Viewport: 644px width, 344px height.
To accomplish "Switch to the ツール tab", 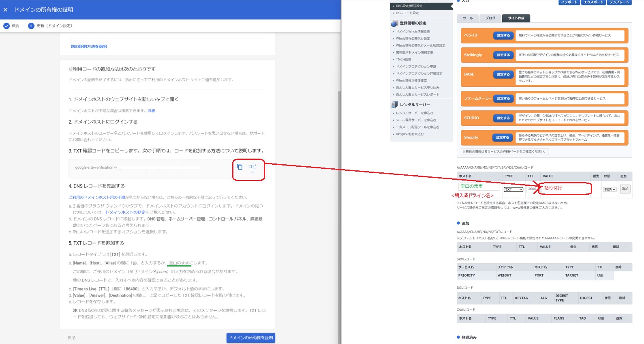I will [468, 18].
